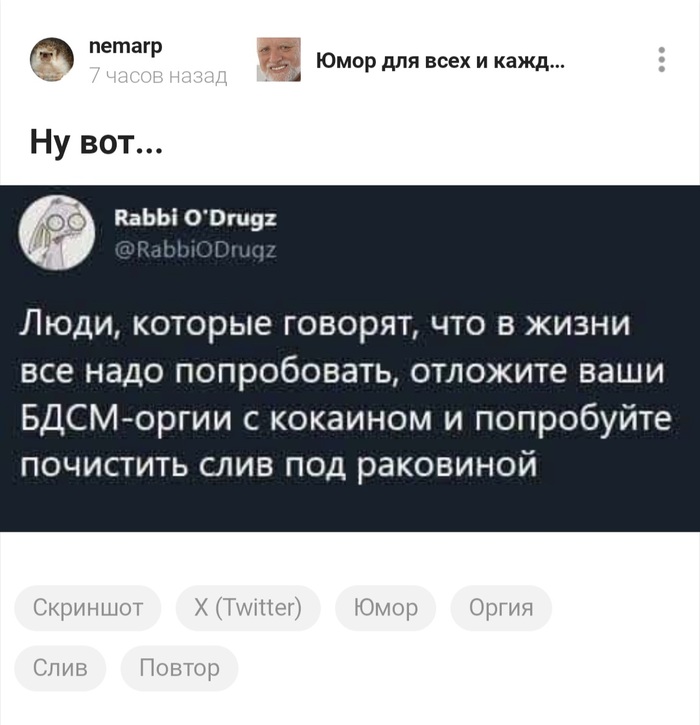Click the 'Rabbi O'Drugz' display name
The image size is (700, 725).
[x=195, y=218]
